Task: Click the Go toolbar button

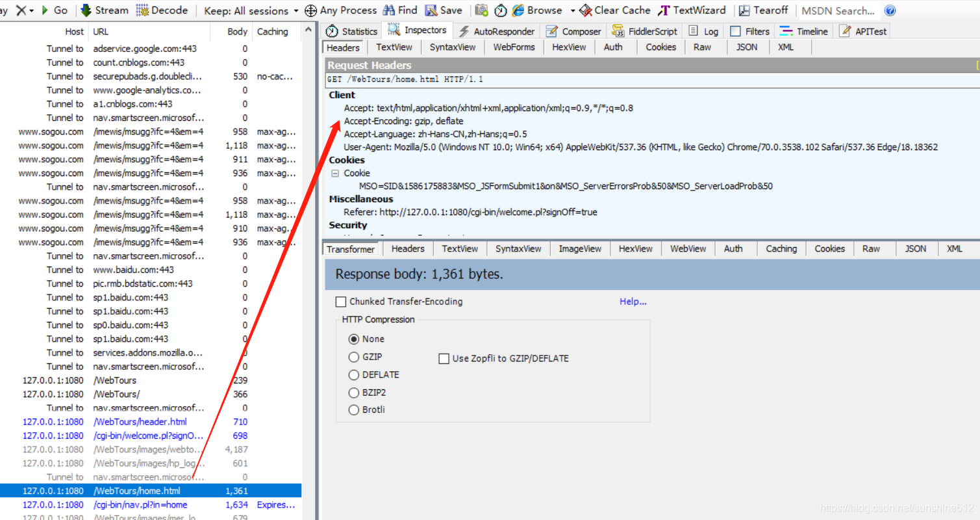Action: tap(55, 10)
